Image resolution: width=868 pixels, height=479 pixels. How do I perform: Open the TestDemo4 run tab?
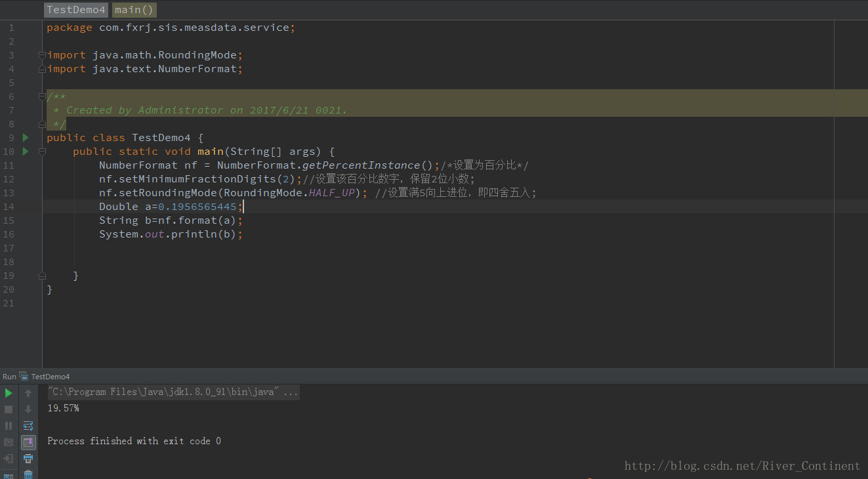point(45,377)
